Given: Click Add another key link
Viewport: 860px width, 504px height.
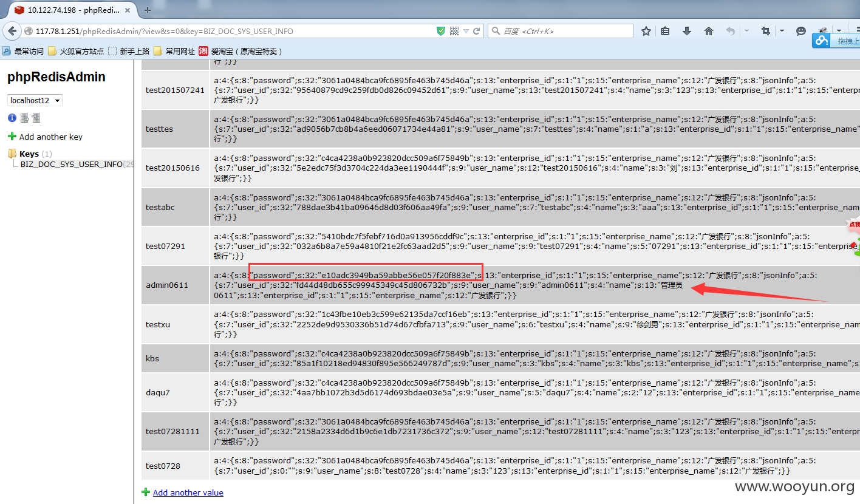Looking at the screenshot, I should point(51,137).
